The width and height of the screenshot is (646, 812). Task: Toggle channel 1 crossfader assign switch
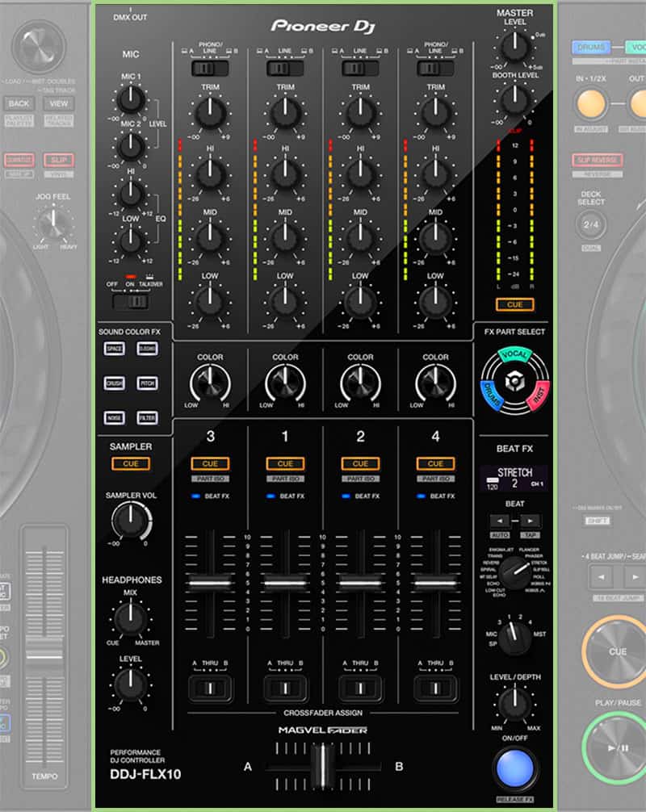[x=285, y=689]
